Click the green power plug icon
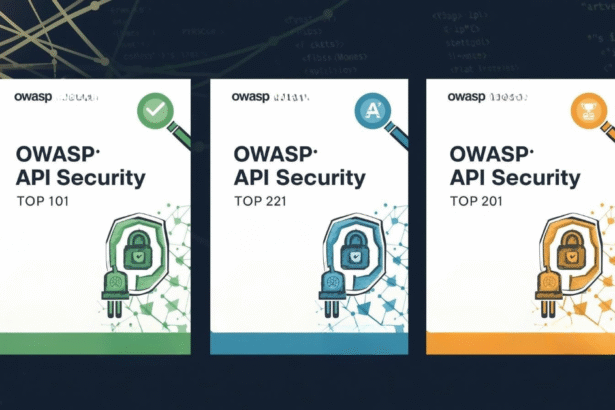Screen dimensions: 615x410 tap(115, 292)
